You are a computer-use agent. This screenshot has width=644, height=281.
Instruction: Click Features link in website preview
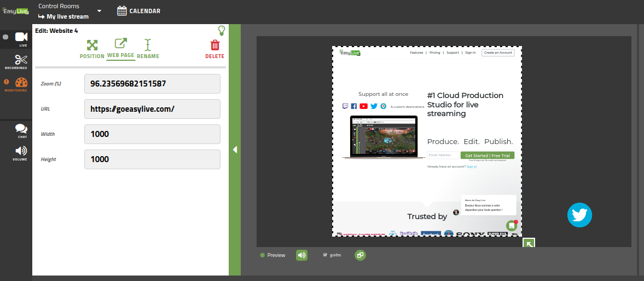[x=416, y=53]
